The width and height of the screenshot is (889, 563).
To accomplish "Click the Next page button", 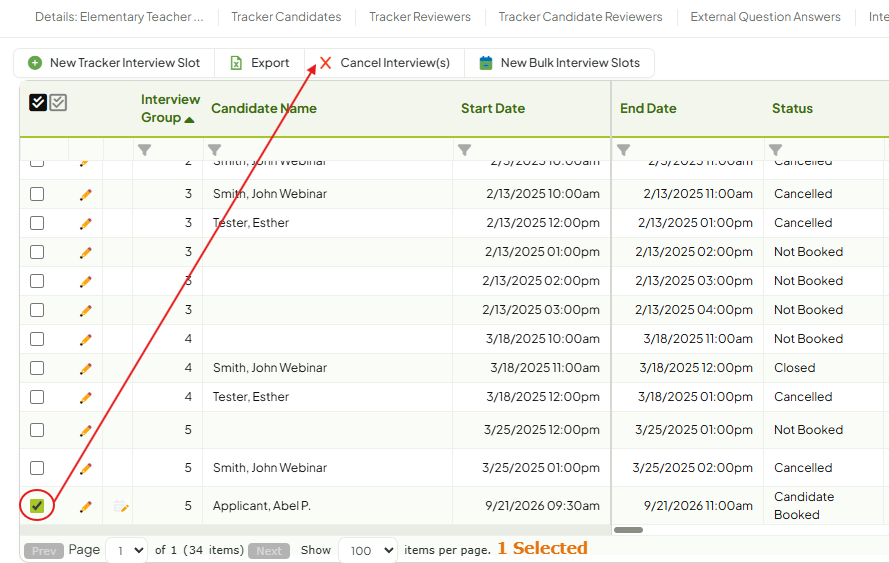I will (269, 551).
